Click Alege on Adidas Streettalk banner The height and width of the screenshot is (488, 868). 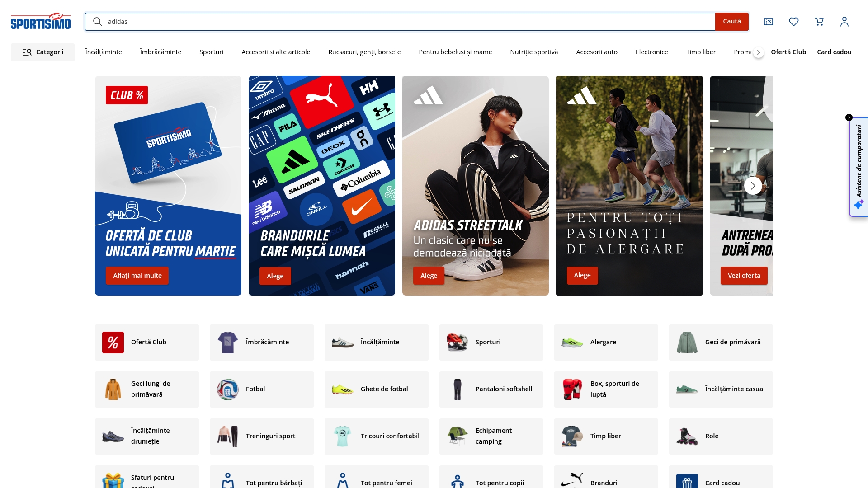point(429,276)
